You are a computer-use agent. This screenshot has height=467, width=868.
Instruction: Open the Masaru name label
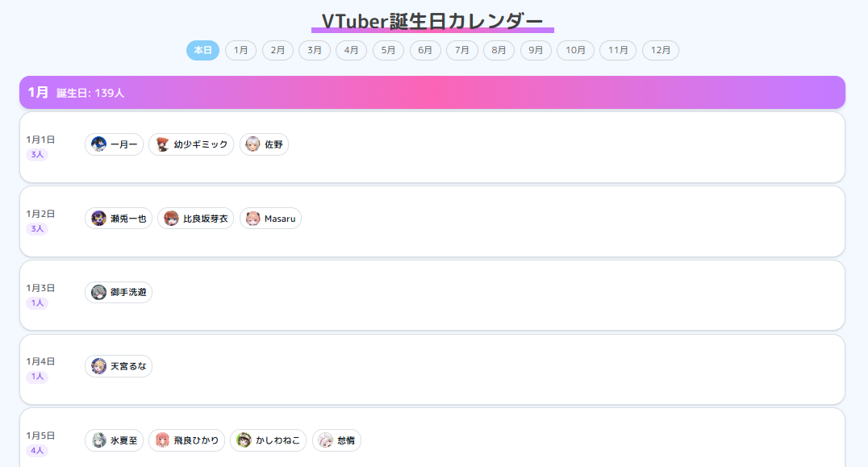(280, 219)
